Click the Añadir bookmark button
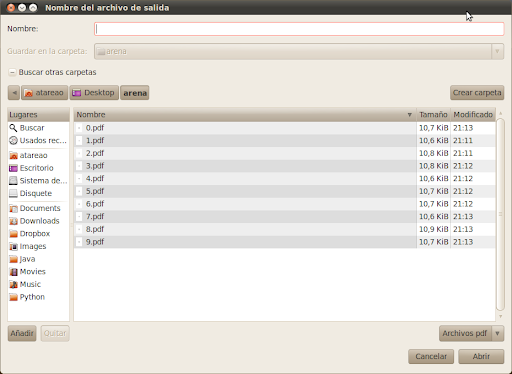 coord(22,333)
